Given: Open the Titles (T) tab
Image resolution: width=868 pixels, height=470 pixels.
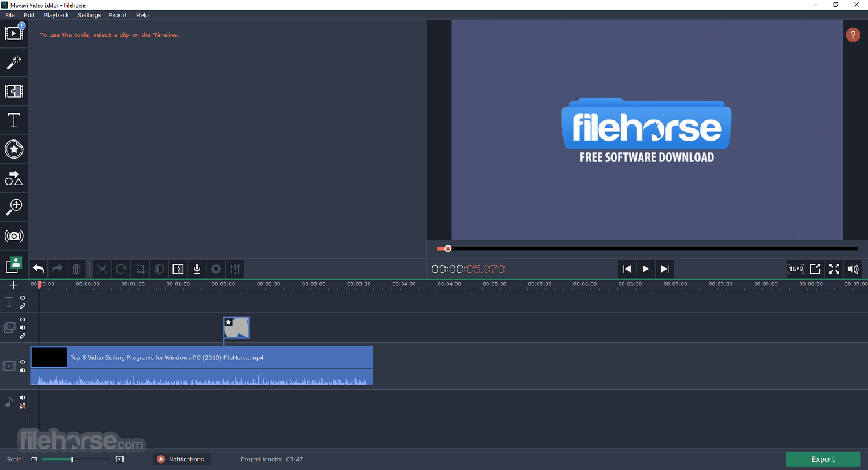Looking at the screenshot, I should tap(14, 120).
